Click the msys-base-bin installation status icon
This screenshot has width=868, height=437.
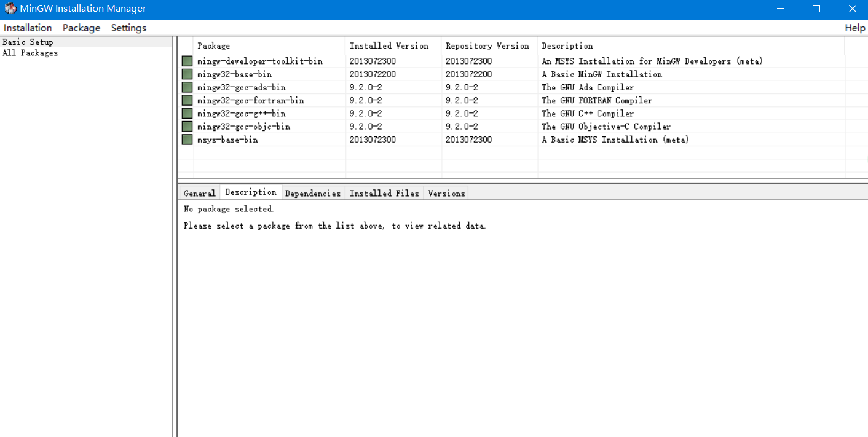click(x=186, y=140)
